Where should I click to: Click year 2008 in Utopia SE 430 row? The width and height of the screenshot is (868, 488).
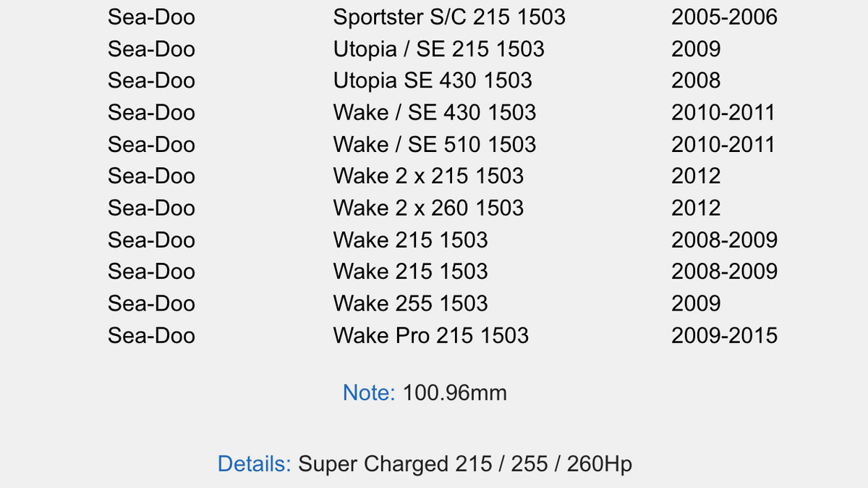tap(696, 81)
